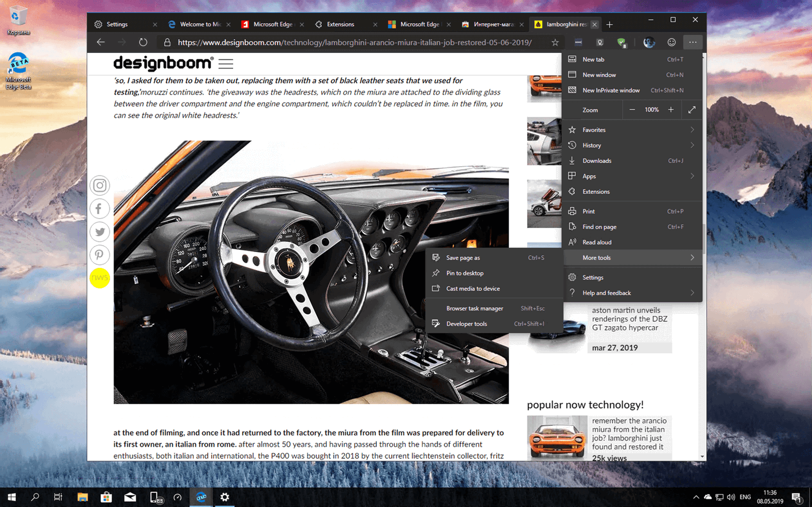812x507 pixels.
Task: Open Browser task manager
Action: (x=494, y=308)
